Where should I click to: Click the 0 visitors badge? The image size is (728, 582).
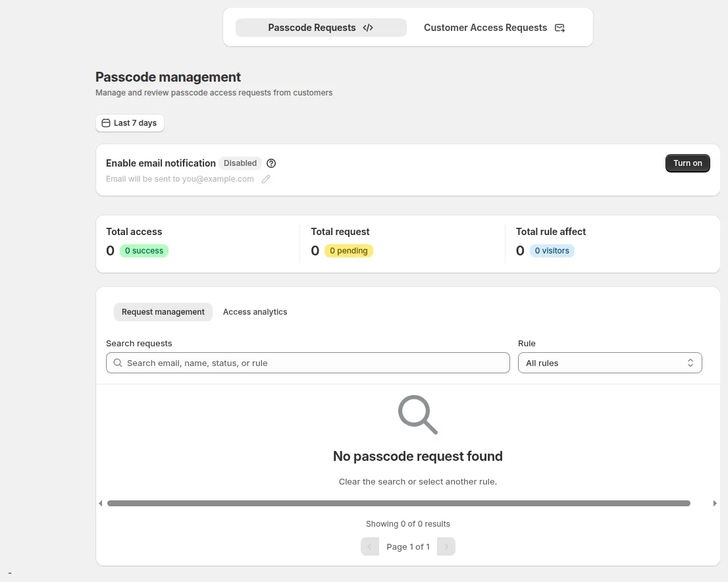552,251
